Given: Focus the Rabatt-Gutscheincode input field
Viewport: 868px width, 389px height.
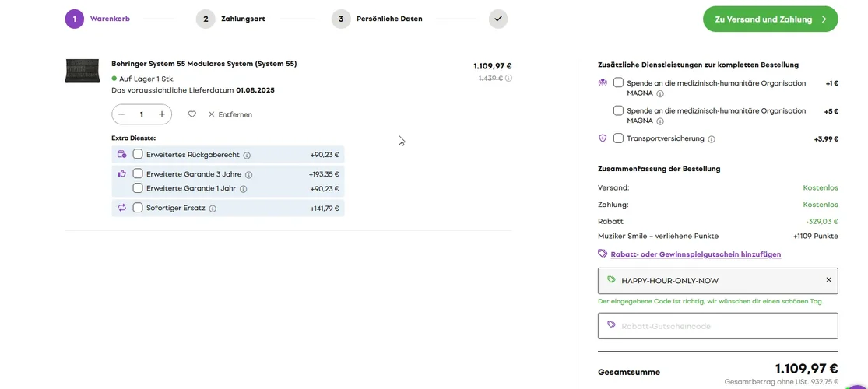Looking at the screenshot, I should [718, 326].
